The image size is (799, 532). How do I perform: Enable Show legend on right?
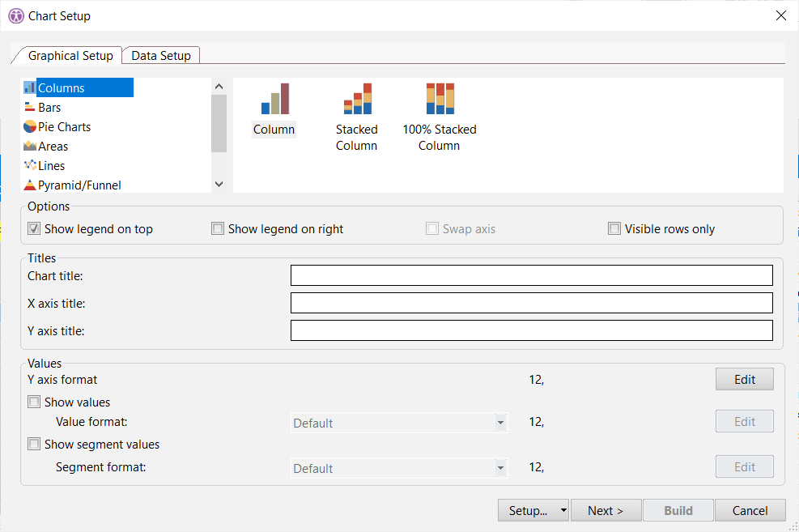(x=218, y=229)
